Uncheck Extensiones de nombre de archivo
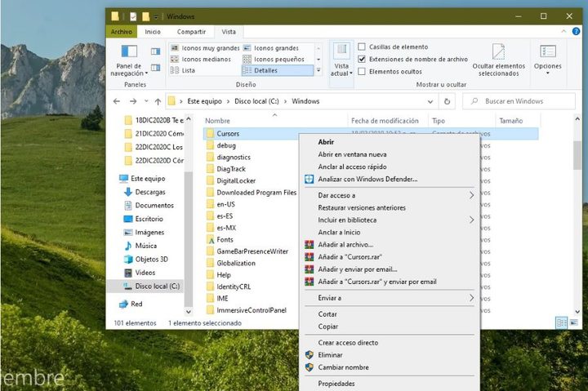The width and height of the screenshot is (588, 391). point(362,60)
